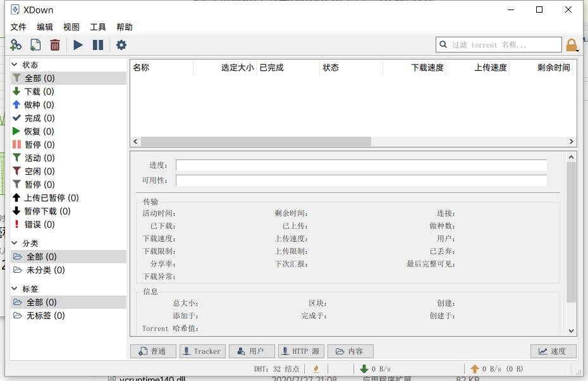Click the 速度 button
588x381 pixels.
pos(553,351)
